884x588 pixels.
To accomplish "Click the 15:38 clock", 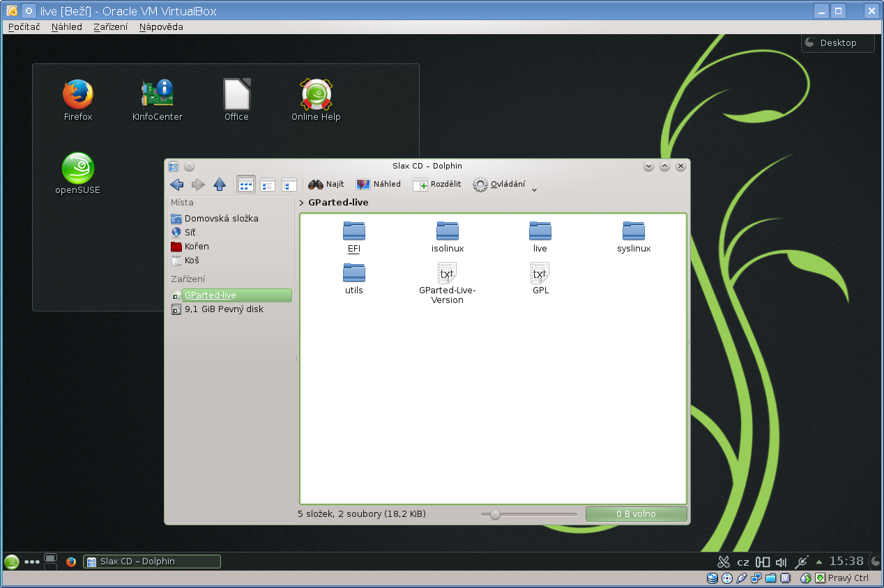I will point(846,562).
